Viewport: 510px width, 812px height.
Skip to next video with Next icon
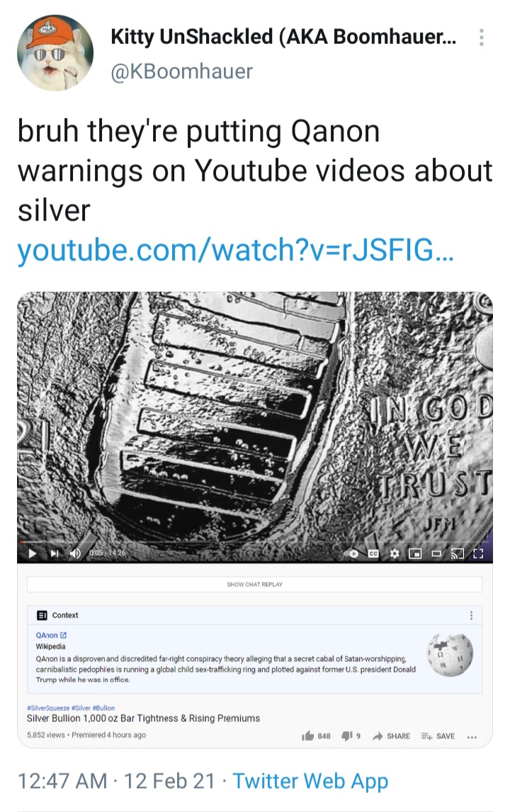point(55,553)
